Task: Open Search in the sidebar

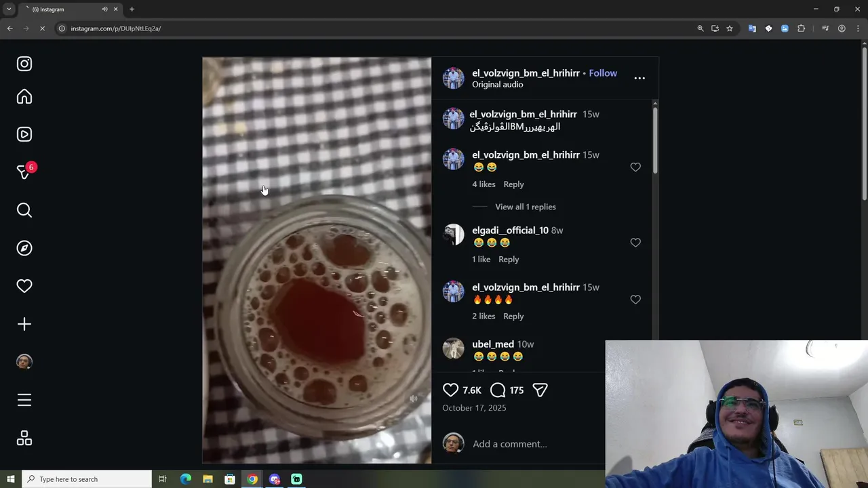Action: tap(24, 210)
